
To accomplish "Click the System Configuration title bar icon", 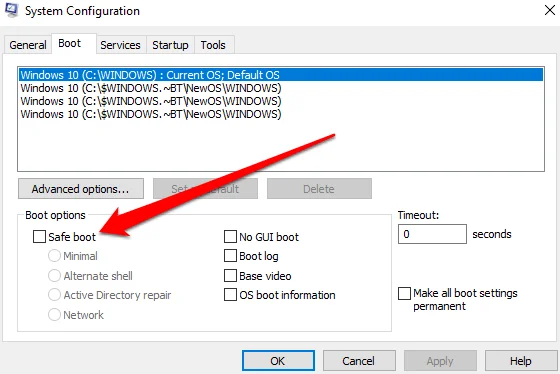I will (11, 10).
